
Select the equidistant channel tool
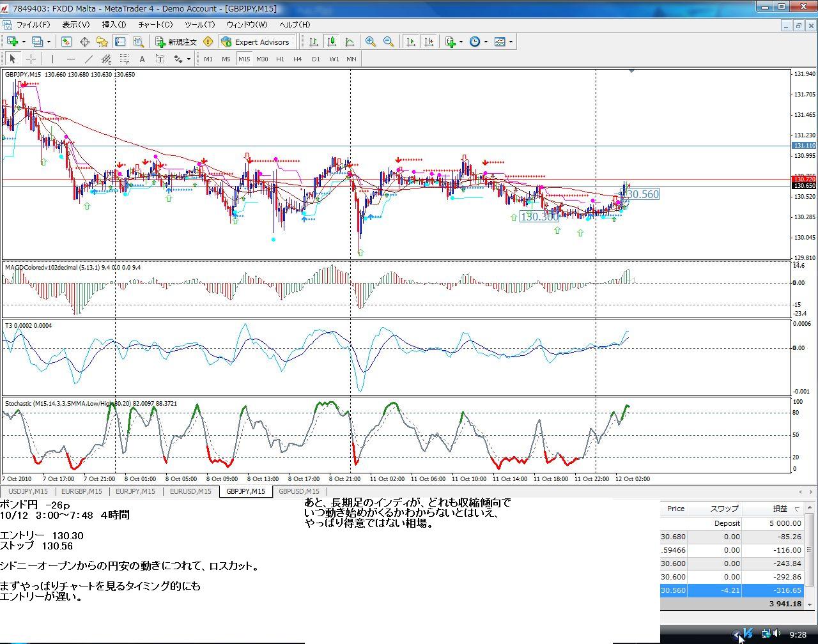106,59
